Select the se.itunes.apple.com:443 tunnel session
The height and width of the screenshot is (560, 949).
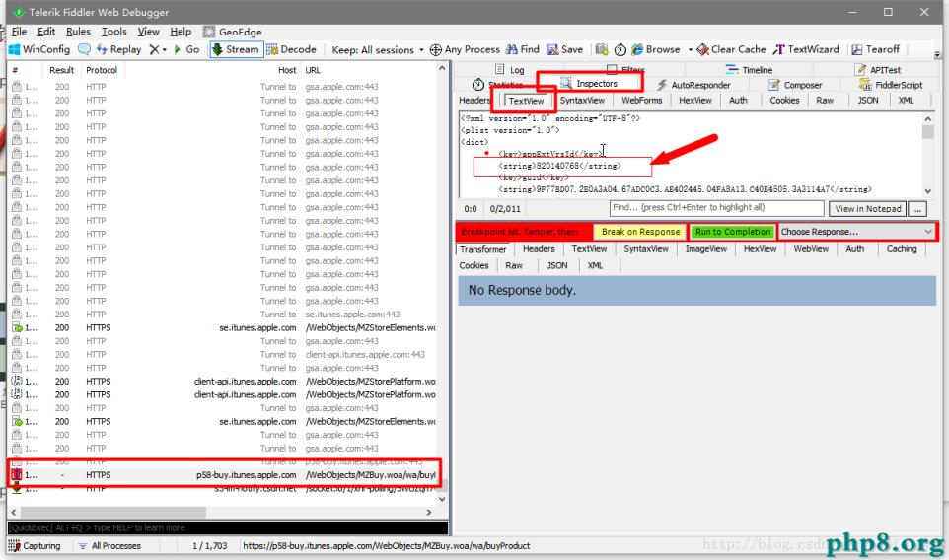(223, 315)
